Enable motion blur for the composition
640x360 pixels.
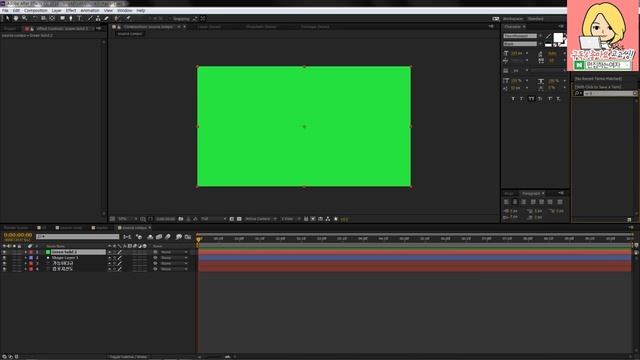(168, 237)
